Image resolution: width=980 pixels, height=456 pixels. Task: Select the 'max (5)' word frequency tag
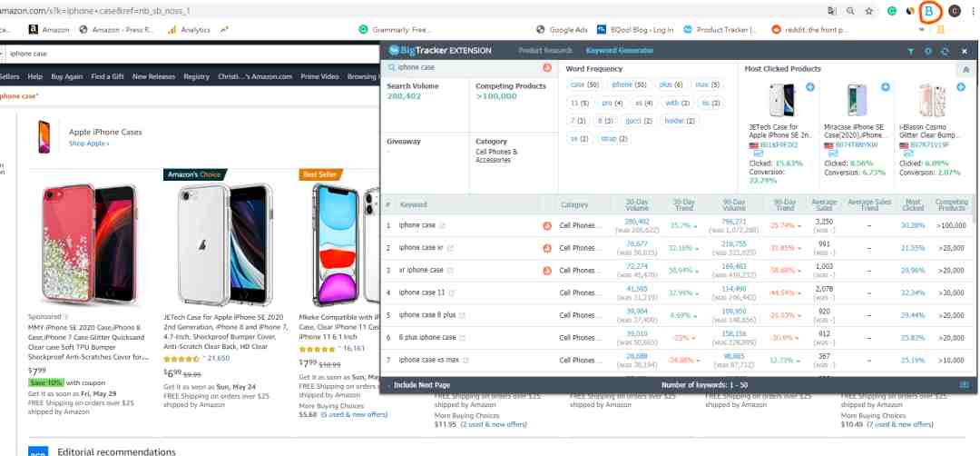(707, 84)
